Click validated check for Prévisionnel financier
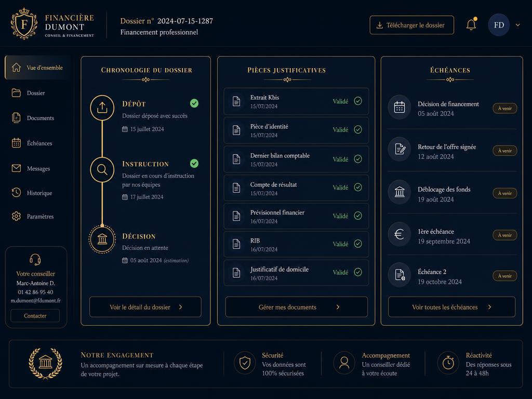The image size is (532, 399). coord(358,216)
